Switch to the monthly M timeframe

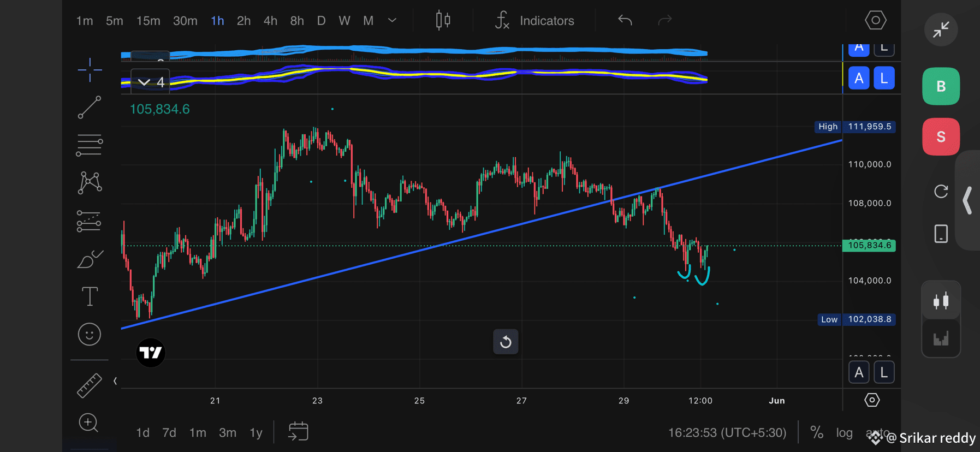click(x=369, y=21)
